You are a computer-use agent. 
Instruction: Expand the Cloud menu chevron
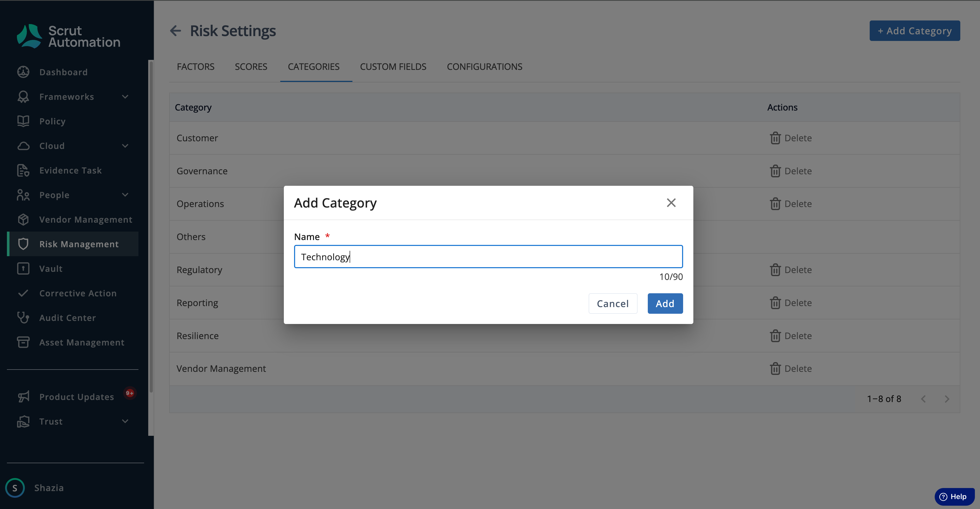pyautogui.click(x=125, y=146)
